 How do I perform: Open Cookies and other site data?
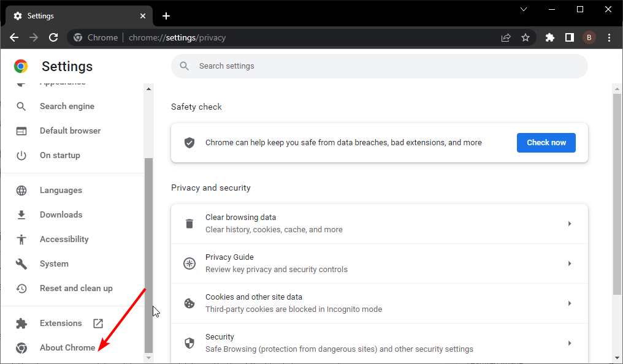380,303
